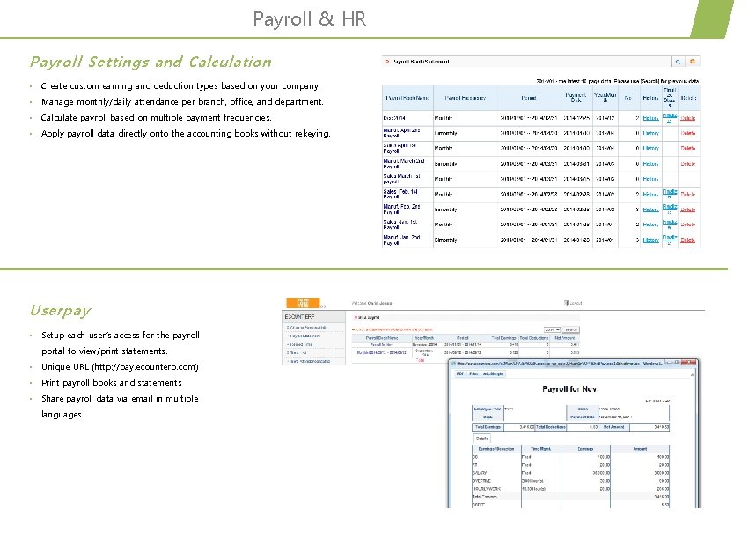The width and height of the screenshot is (756, 539).
Task: Open the Manuf. Jan. 2nd Payroll name link
Action: click(x=401, y=240)
